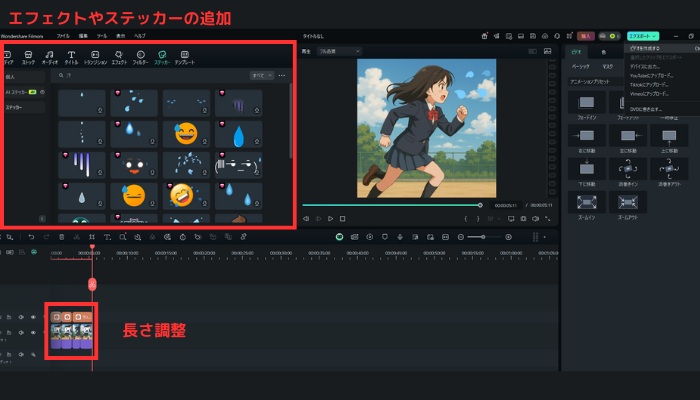This screenshot has height=400, width=700.
Task: Open the three-dots more options menu
Action: (x=282, y=75)
